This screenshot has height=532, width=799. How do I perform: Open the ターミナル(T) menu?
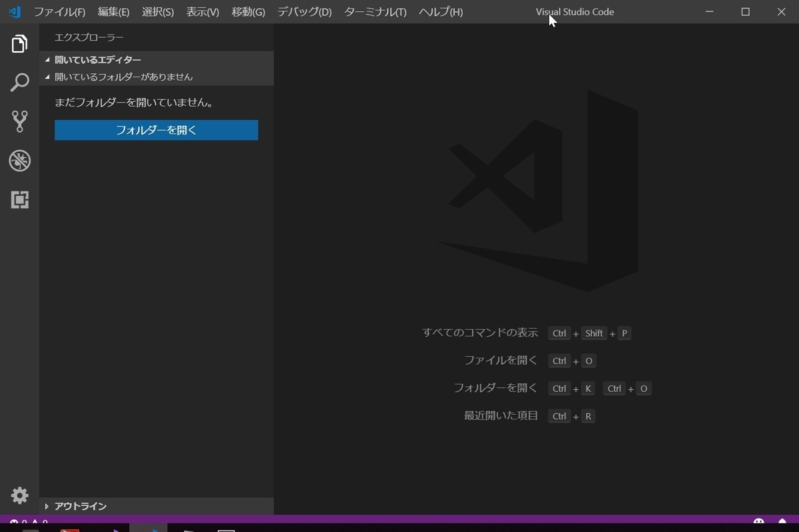click(374, 11)
